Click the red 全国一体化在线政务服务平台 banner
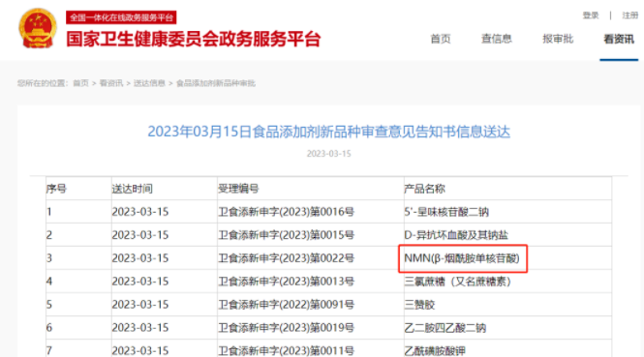 point(121,17)
